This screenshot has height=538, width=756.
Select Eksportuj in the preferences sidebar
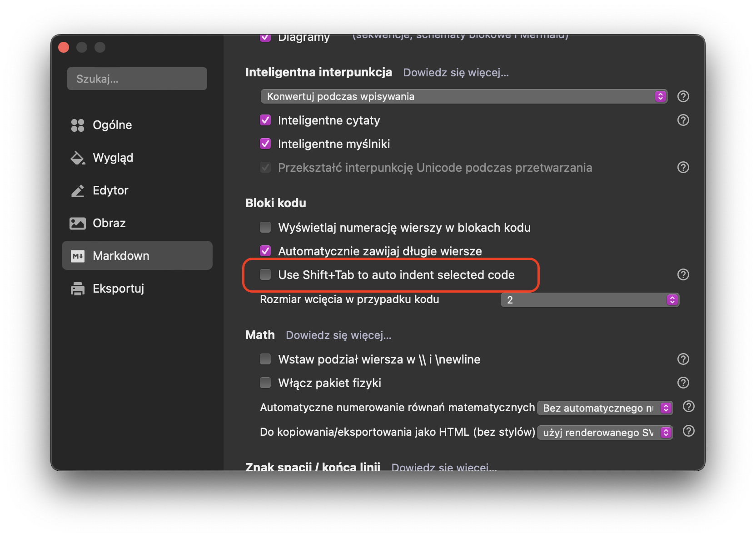[119, 288]
